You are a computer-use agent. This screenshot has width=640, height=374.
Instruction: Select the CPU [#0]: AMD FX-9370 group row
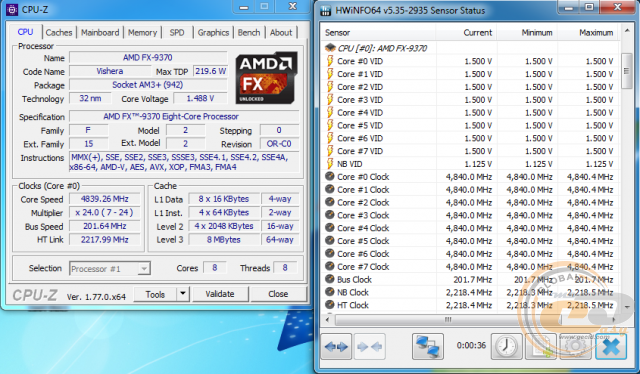(471, 48)
